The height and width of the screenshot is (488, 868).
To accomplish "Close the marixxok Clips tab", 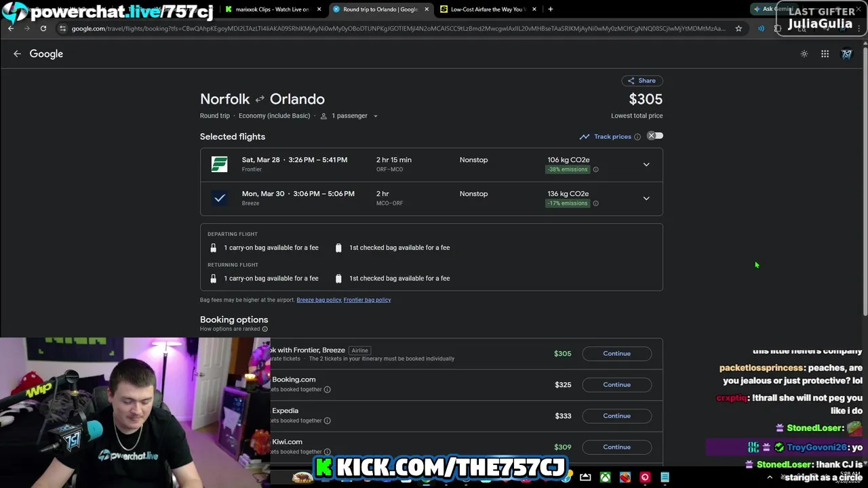I will pos(319,9).
